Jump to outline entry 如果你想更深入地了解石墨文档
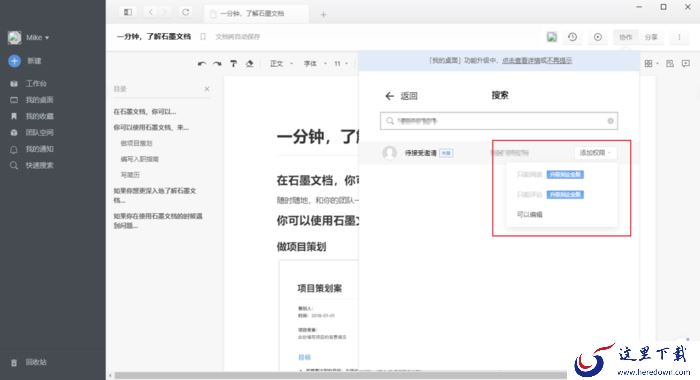This screenshot has height=380, width=700. tap(154, 195)
